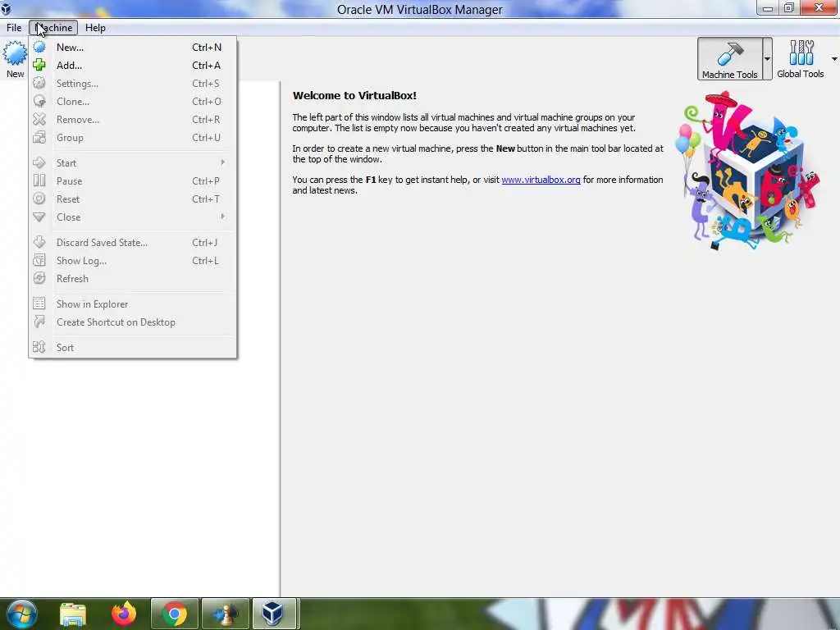Select the Group menu entry
This screenshot has height=630, width=840.
[132, 138]
